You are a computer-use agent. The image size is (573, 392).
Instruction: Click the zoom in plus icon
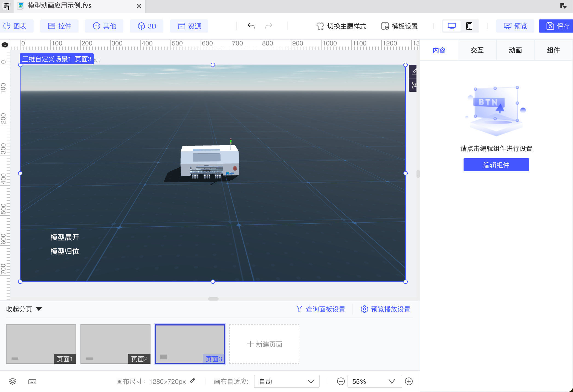pyautogui.click(x=409, y=381)
